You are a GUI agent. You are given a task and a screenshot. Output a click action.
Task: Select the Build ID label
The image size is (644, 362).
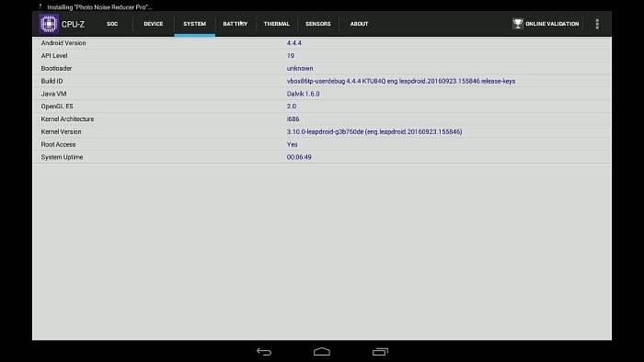click(x=52, y=81)
